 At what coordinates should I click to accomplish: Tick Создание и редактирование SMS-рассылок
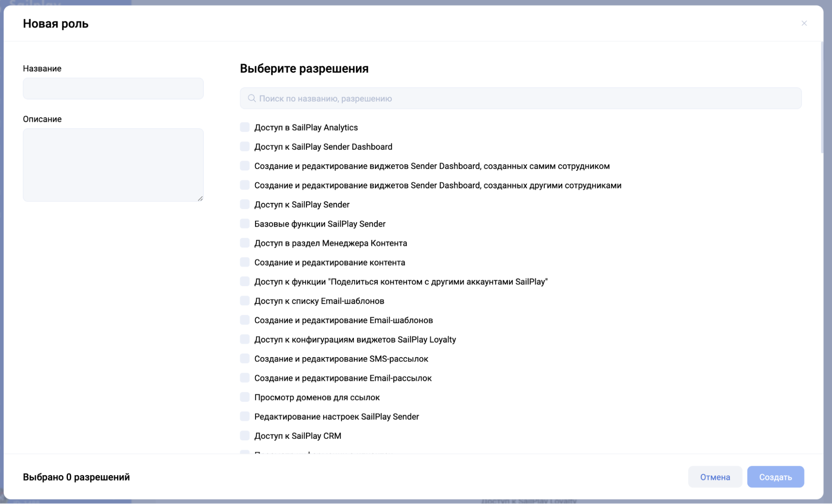coord(245,358)
